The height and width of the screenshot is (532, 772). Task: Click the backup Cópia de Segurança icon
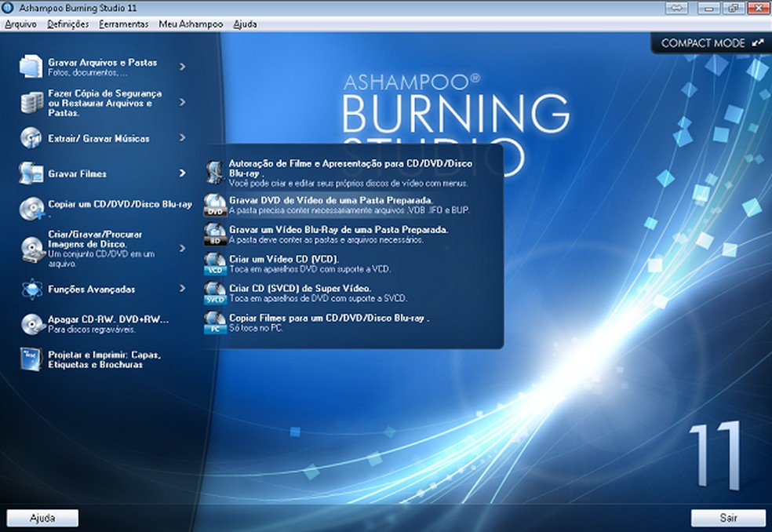tap(31, 102)
